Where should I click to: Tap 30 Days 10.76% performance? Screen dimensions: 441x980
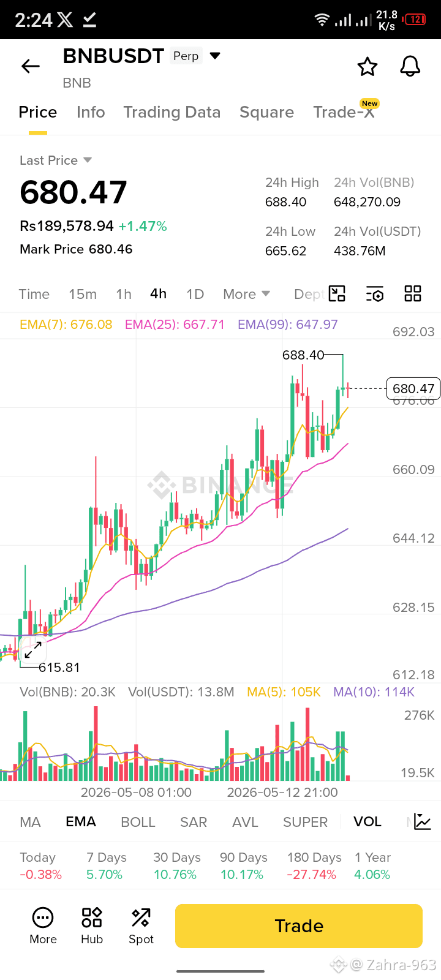pos(177,866)
